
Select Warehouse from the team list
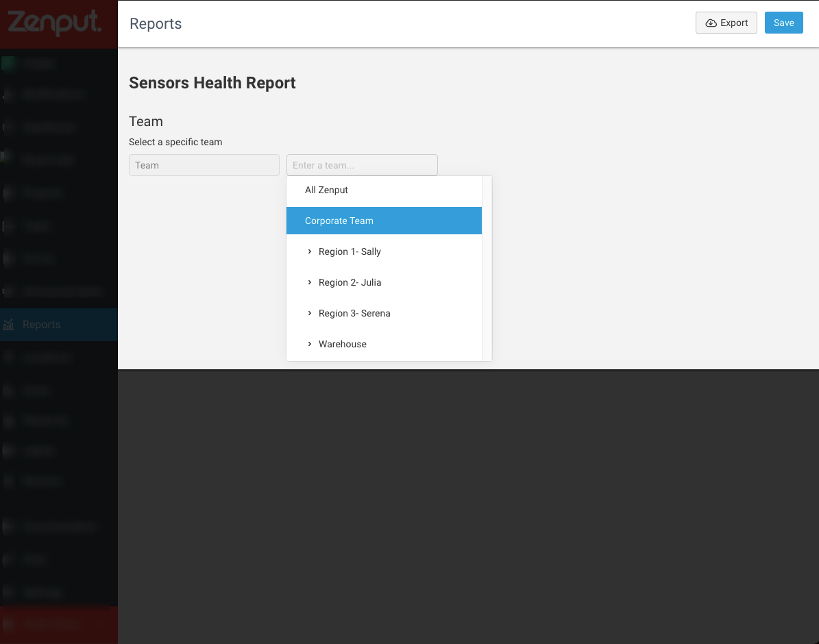point(343,344)
